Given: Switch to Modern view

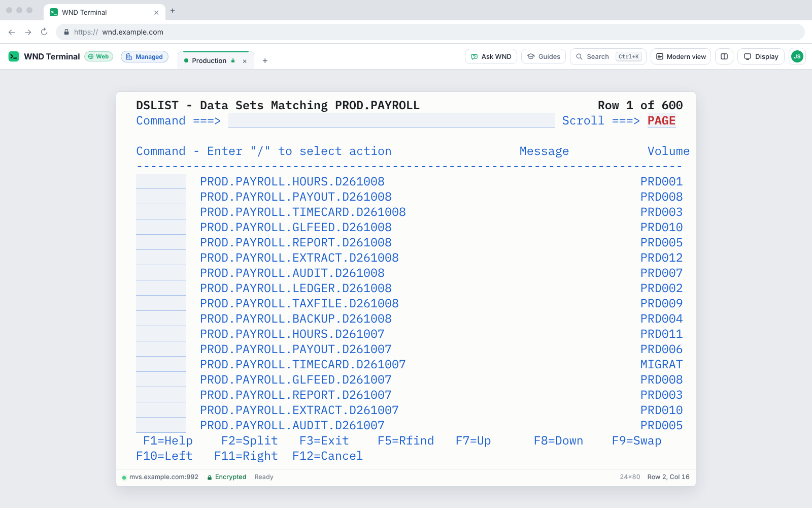Looking at the screenshot, I should [681, 56].
